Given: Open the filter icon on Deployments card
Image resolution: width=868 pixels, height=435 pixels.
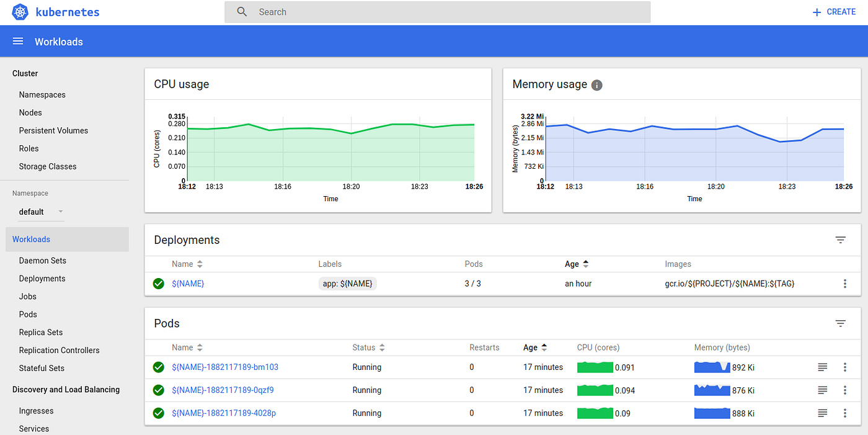Looking at the screenshot, I should coord(840,240).
